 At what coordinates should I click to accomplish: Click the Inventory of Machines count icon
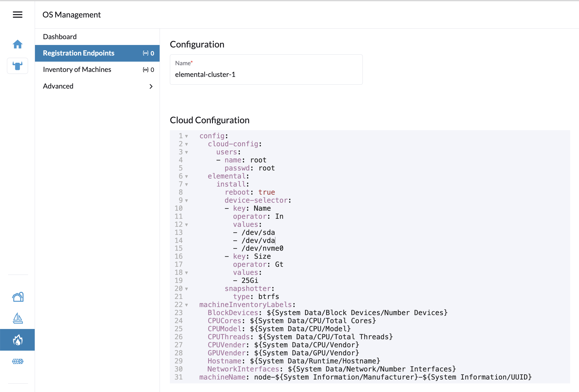click(146, 70)
